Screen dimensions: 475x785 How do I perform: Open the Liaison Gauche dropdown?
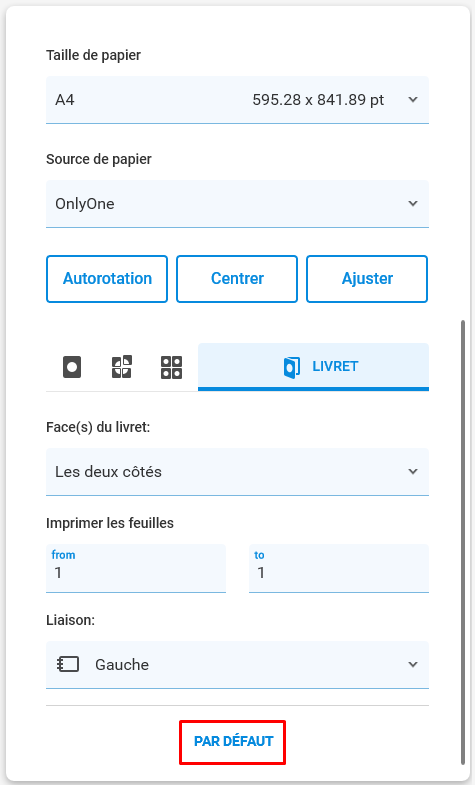coord(237,665)
